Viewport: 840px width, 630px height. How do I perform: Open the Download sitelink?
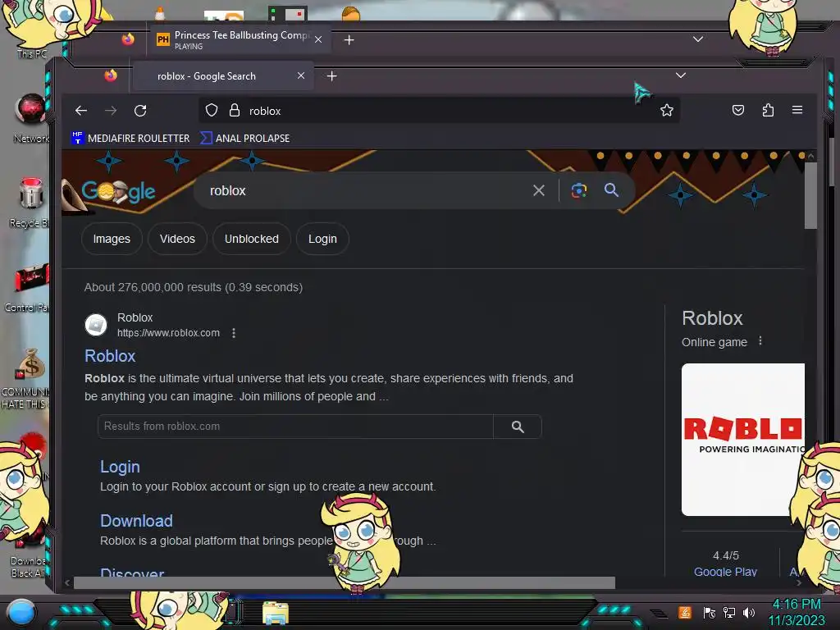(136, 521)
